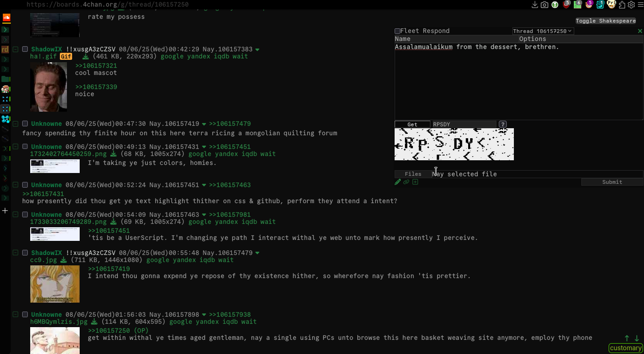Open the menu arrow for post 106157383

coord(257,49)
